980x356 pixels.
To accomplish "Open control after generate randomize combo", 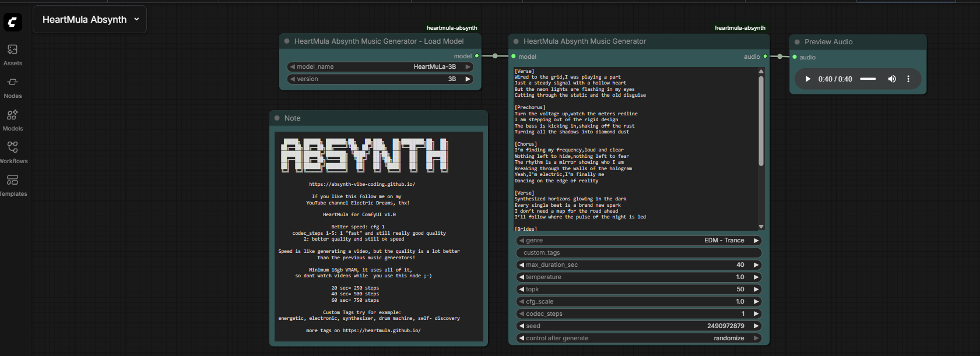I will click(x=639, y=338).
